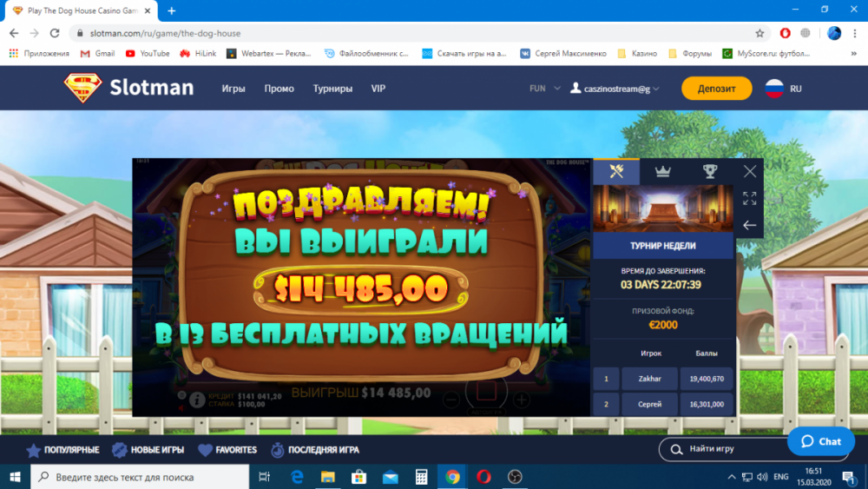Viewport: 868px width, 489px height.
Task: Open the Игры menu
Action: pyautogui.click(x=233, y=89)
